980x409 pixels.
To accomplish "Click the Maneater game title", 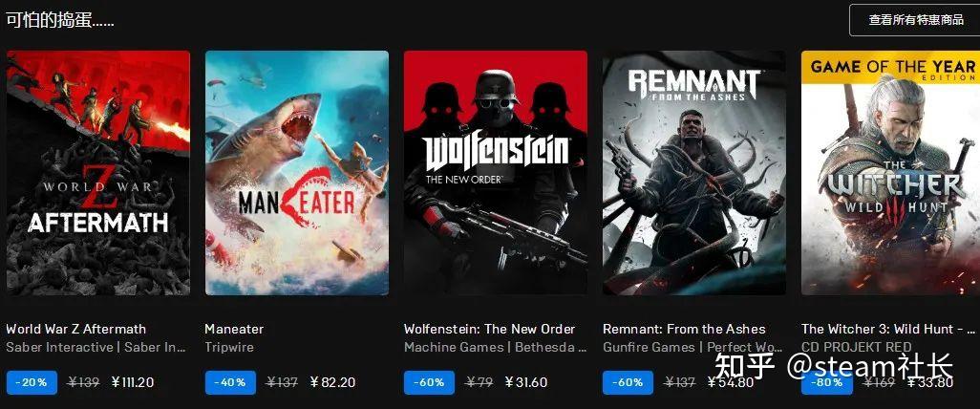I will [234, 329].
